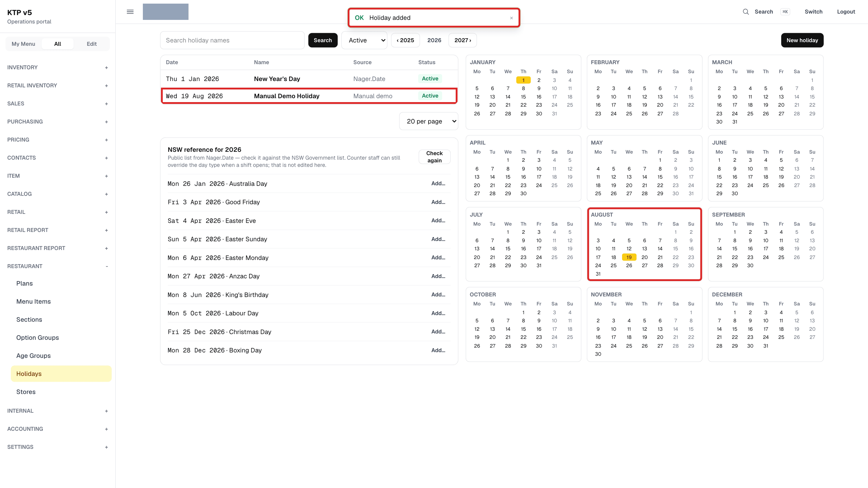Image resolution: width=868 pixels, height=488 pixels.
Task: Open the Manual Demo Holiday row
Action: pyautogui.click(x=309, y=96)
